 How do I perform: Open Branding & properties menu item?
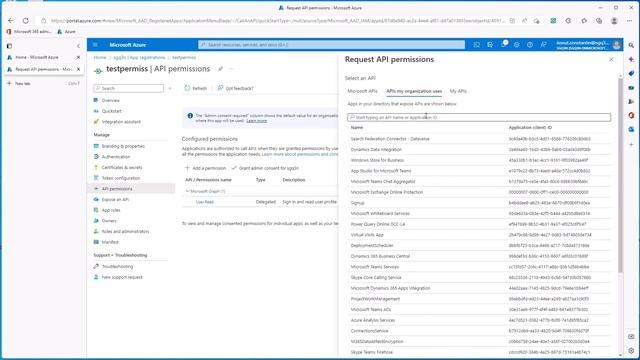pos(123,146)
